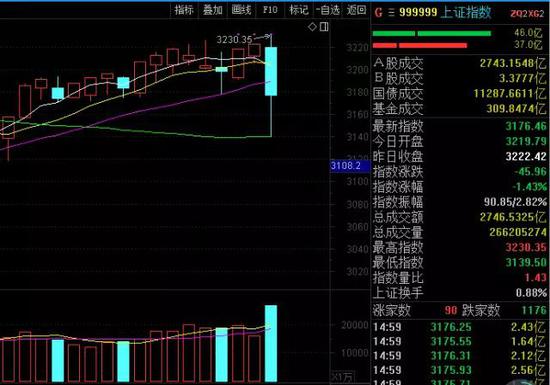Click 跌家数 count 1176

(x=534, y=310)
